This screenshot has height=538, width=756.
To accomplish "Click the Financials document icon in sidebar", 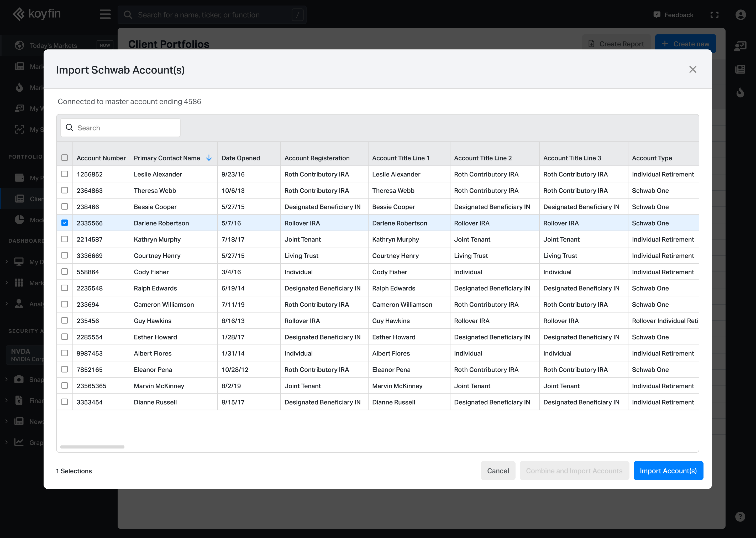I will pos(19,400).
